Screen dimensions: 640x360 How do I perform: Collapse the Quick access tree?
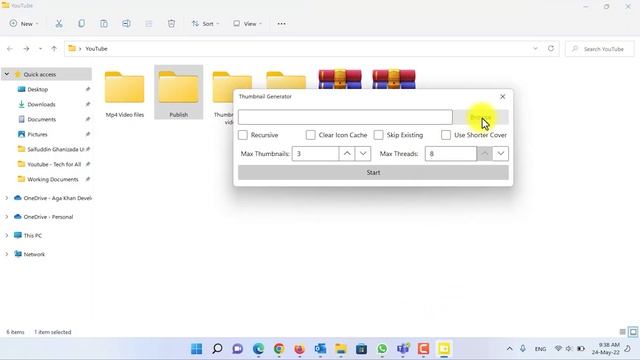point(7,74)
